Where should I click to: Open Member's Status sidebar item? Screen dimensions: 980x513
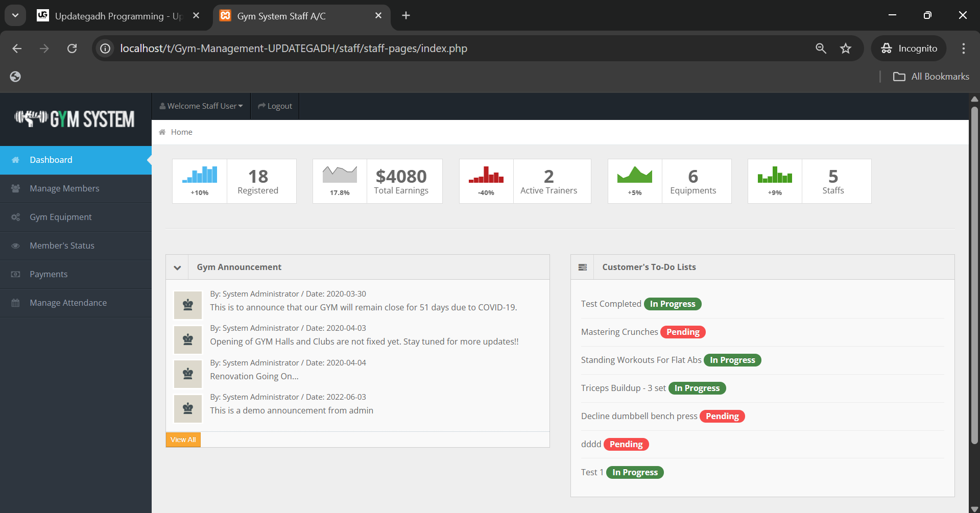[x=76, y=246]
